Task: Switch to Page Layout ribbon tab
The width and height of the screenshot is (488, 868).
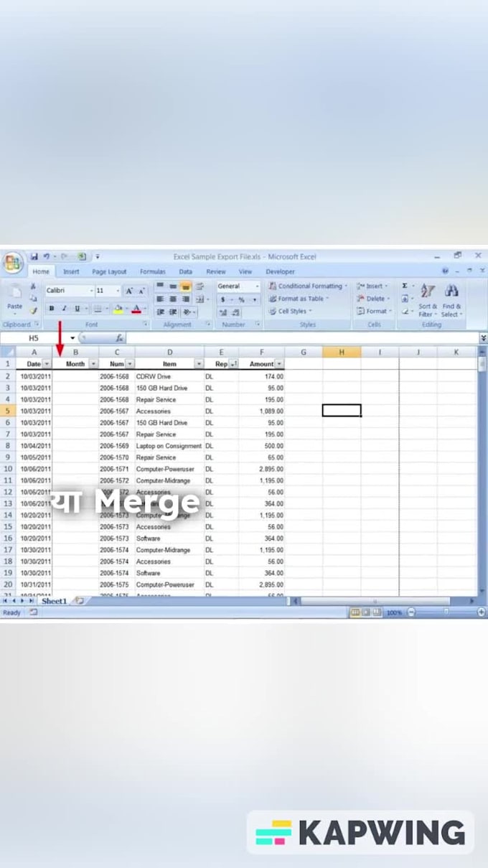Action: point(109,271)
